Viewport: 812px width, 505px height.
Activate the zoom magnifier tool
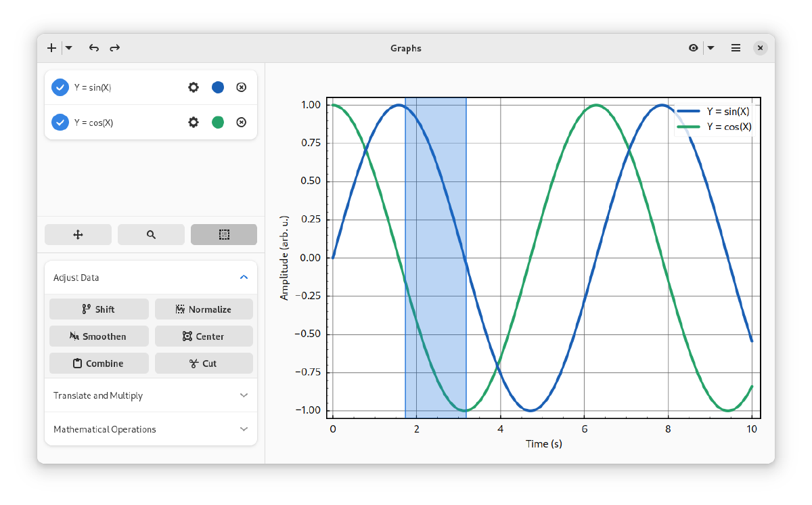[151, 235]
